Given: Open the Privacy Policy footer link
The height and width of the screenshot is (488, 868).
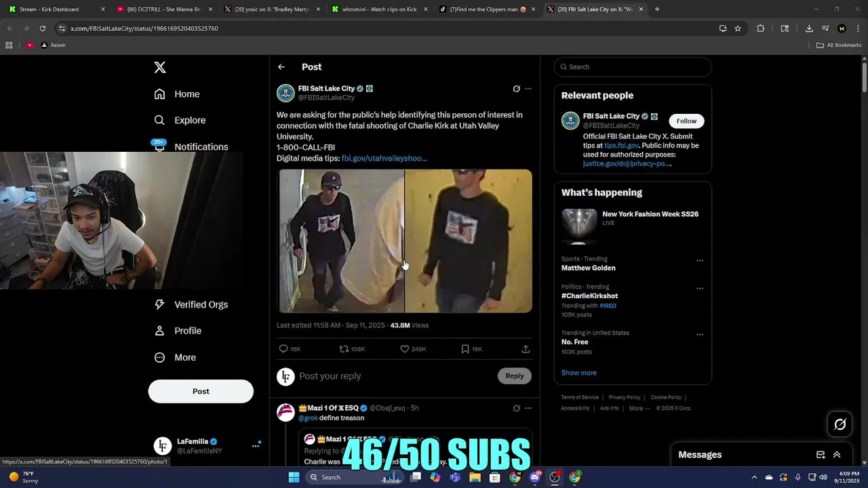Looking at the screenshot, I should pyautogui.click(x=625, y=397).
